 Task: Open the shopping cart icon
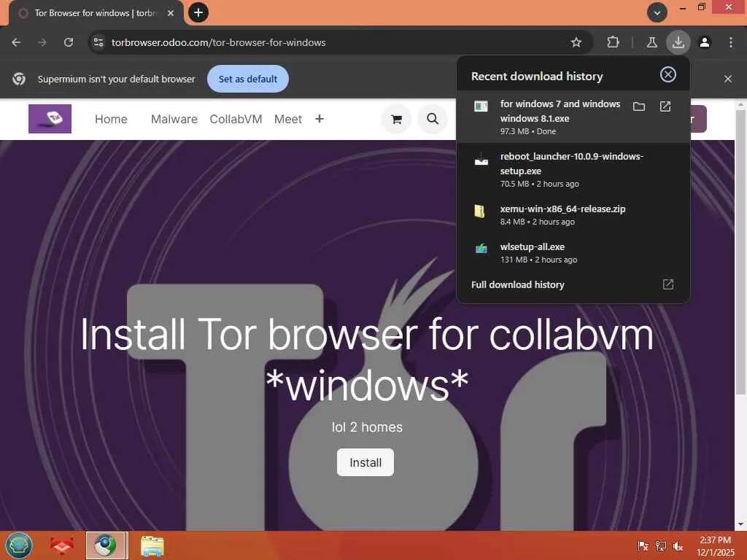396,119
